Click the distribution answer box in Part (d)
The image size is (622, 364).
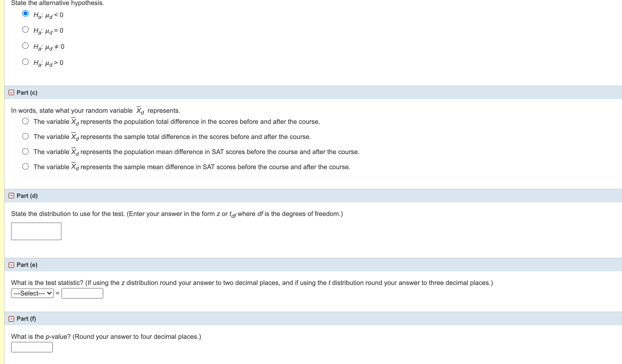tap(36, 231)
